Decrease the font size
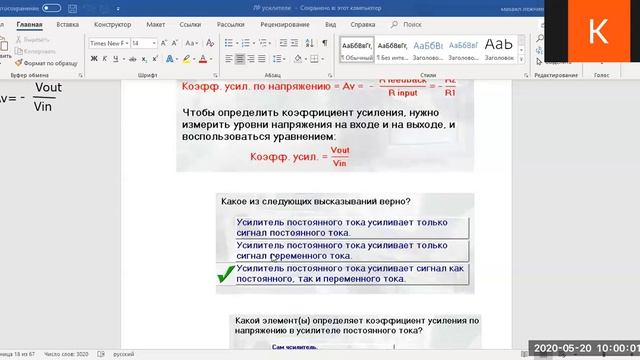The height and width of the screenshot is (360, 640). click(175, 43)
